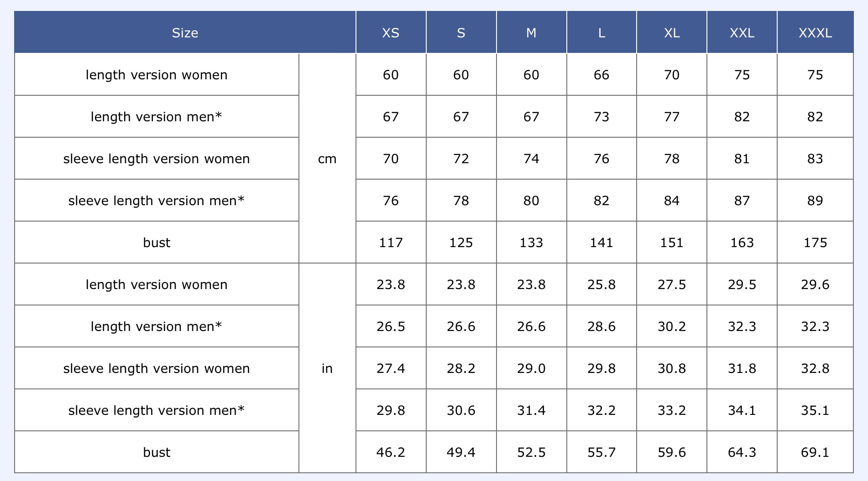This screenshot has height=481, width=868.
Task: Click "length version men*" label in inches section
Action: 157,326
